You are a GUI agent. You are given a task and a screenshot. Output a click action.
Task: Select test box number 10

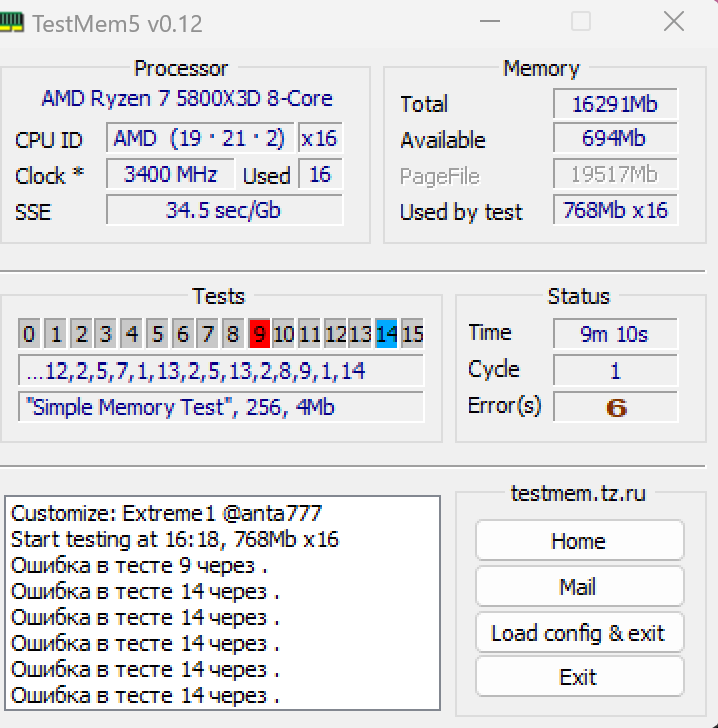click(283, 333)
